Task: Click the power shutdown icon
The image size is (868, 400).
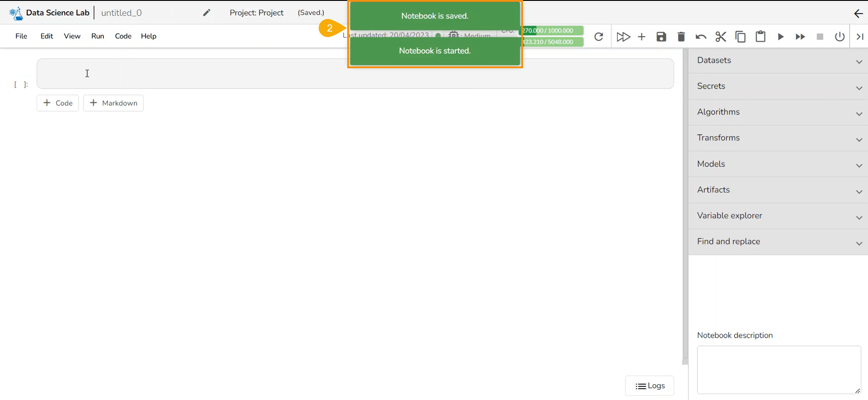Action: pyautogui.click(x=840, y=37)
